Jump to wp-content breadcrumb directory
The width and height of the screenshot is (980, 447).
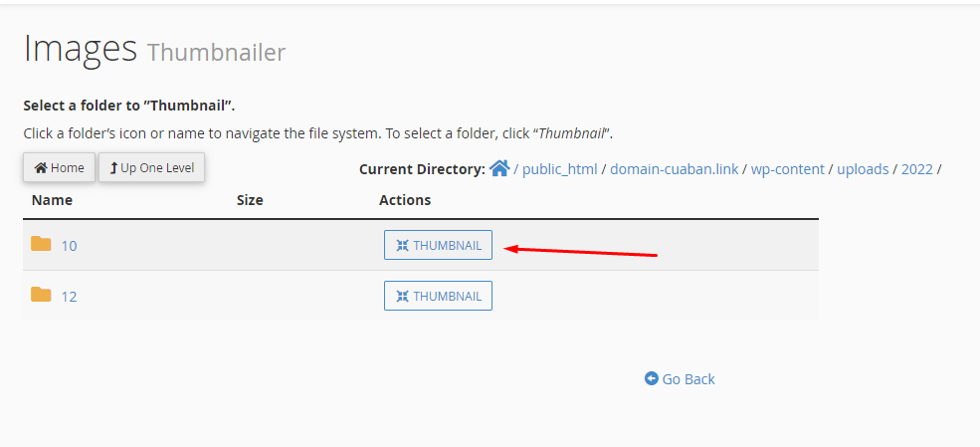pyautogui.click(x=788, y=169)
